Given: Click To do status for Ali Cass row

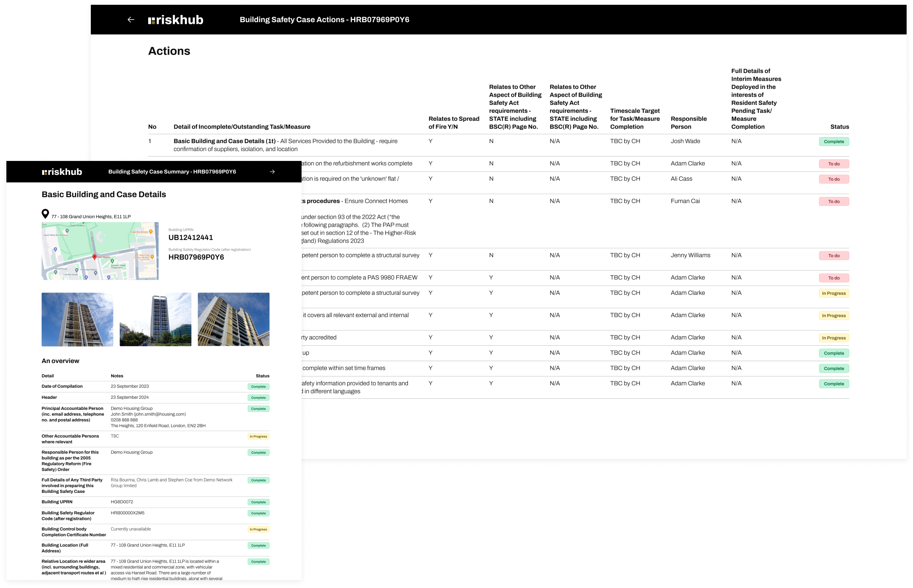Looking at the screenshot, I should click(834, 179).
